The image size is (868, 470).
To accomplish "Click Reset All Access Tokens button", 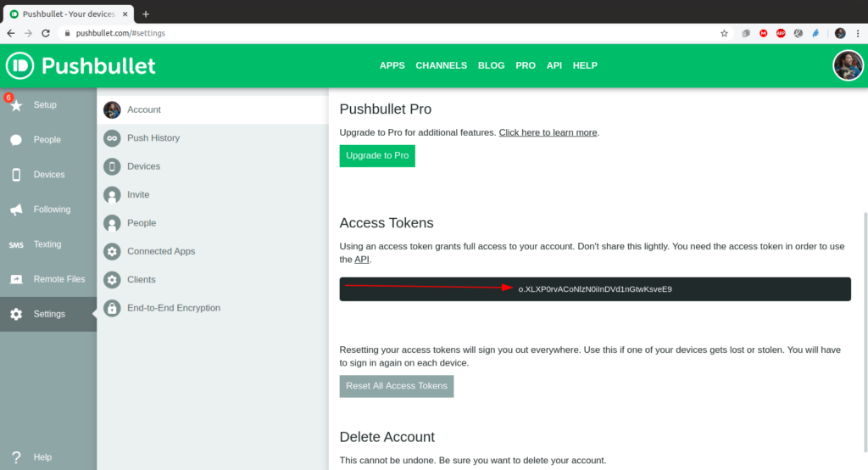I will click(x=397, y=386).
